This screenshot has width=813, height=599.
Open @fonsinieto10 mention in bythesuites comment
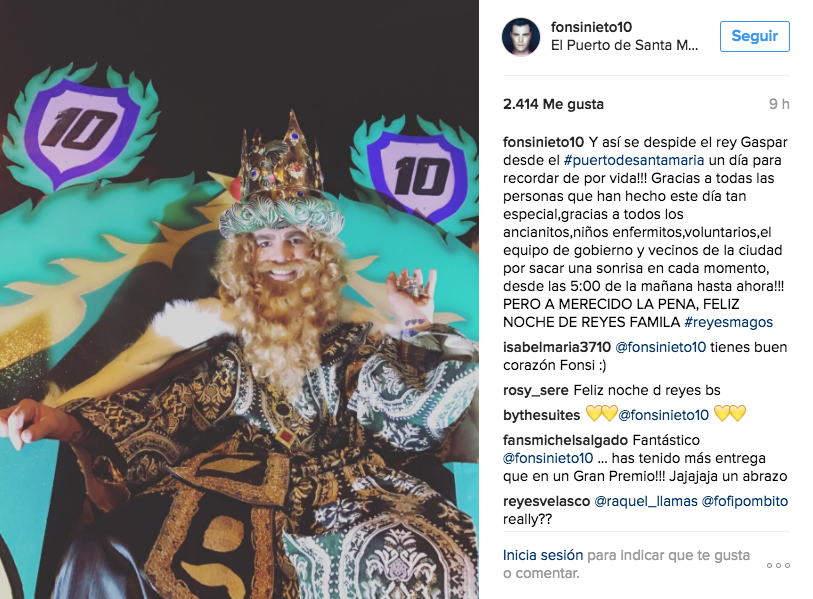pos(663,415)
